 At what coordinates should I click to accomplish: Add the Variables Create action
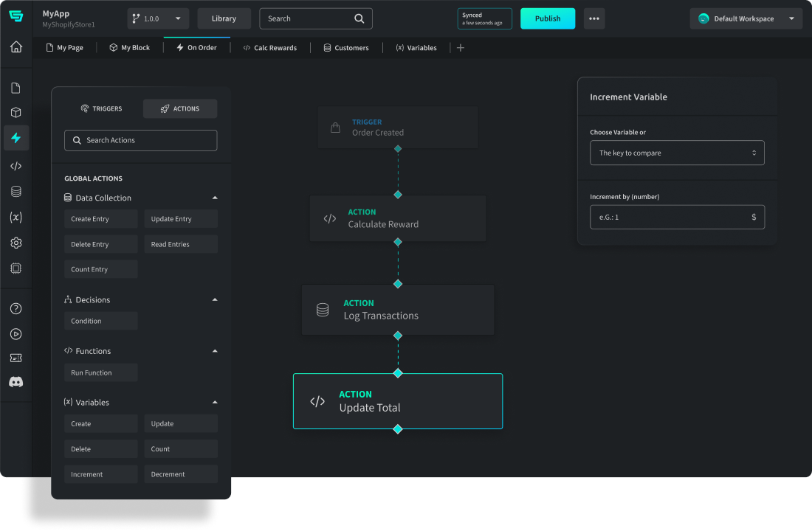[x=100, y=423]
